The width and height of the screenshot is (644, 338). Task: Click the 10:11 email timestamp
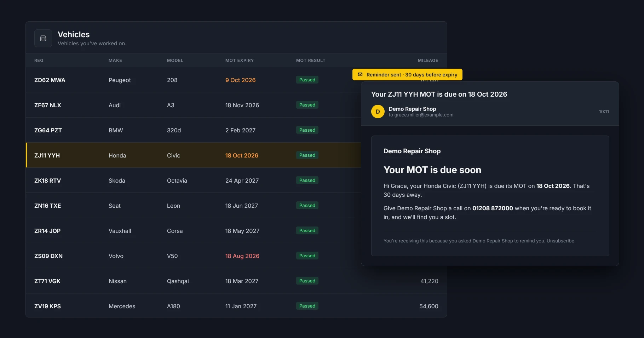604,111
